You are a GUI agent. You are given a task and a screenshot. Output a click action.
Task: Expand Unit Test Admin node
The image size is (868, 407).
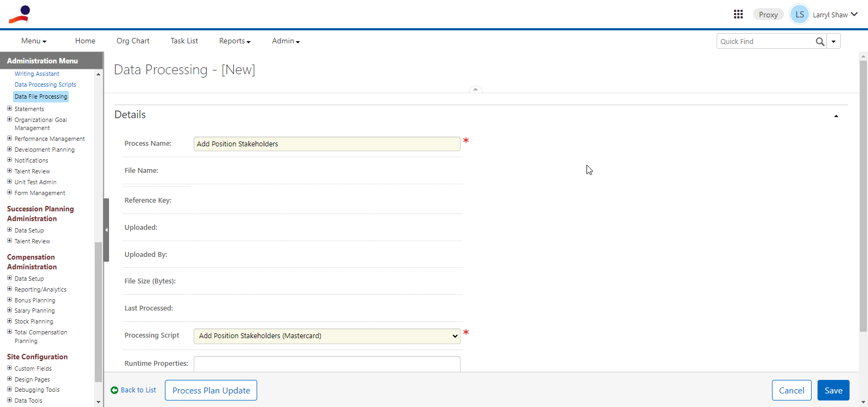coord(9,182)
